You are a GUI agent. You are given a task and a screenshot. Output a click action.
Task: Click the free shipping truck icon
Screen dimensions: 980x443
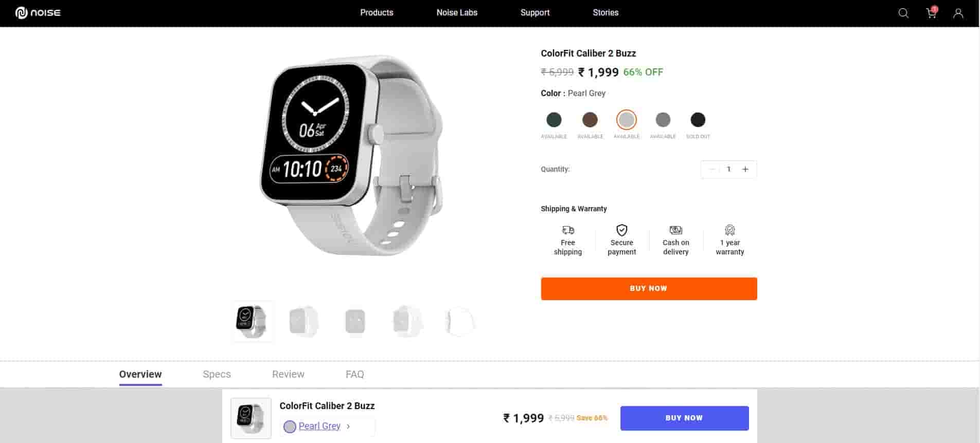(568, 230)
